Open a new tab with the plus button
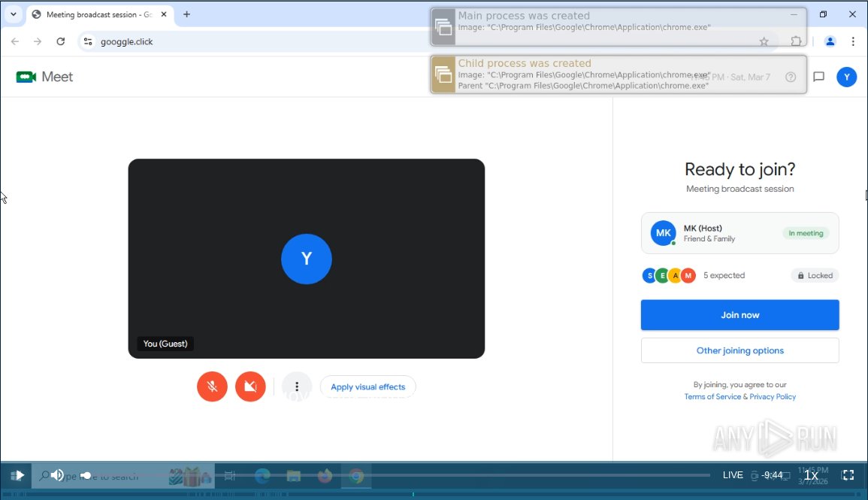 [x=186, y=14]
